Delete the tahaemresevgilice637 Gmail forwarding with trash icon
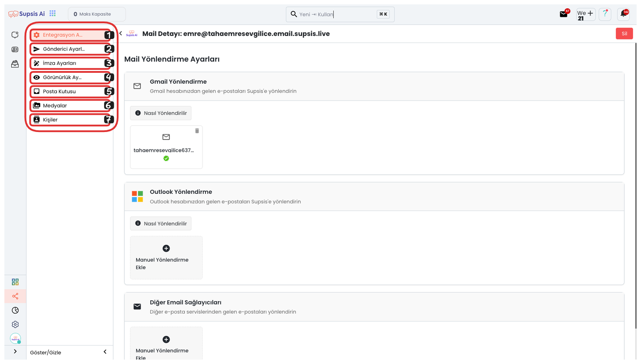Screen dimensions: 641x364 (x=197, y=131)
